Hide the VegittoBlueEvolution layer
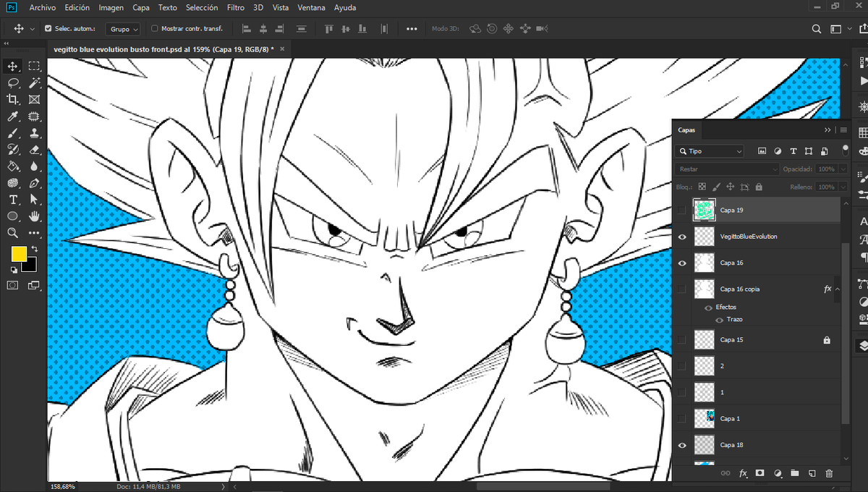This screenshot has width=868, height=492. pyautogui.click(x=681, y=237)
